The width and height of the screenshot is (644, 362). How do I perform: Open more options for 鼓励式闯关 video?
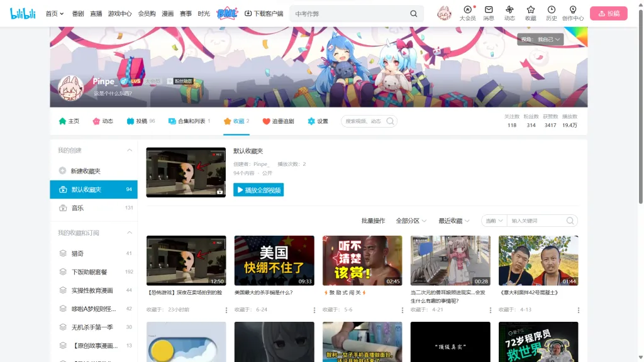point(402,310)
